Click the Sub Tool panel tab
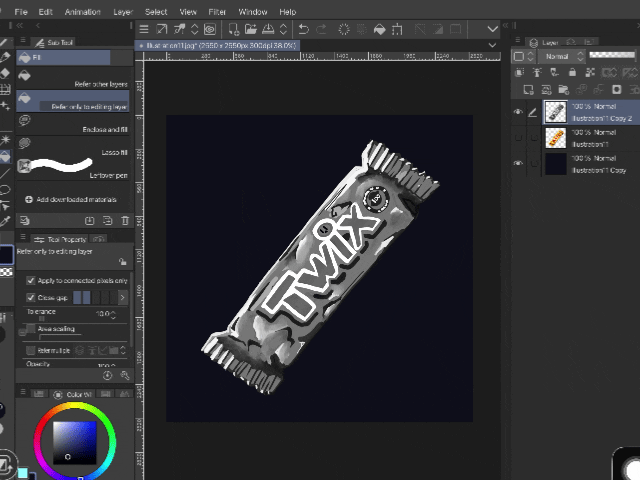This screenshot has width=640, height=480. (x=53, y=42)
